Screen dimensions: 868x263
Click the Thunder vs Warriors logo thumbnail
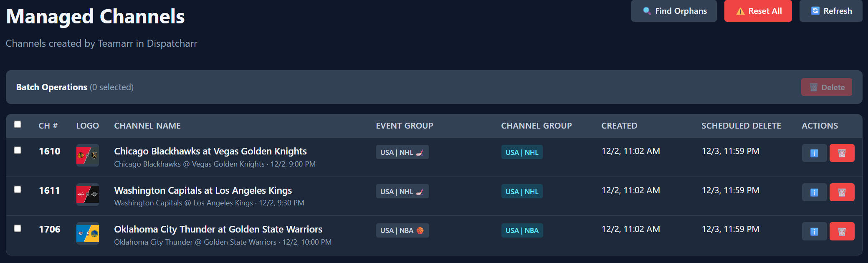tap(88, 233)
